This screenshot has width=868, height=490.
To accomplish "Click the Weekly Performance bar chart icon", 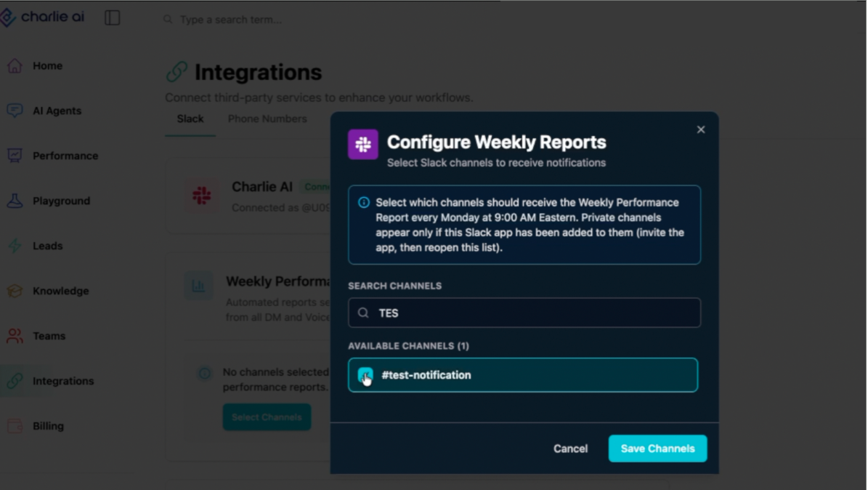I will coord(198,286).
